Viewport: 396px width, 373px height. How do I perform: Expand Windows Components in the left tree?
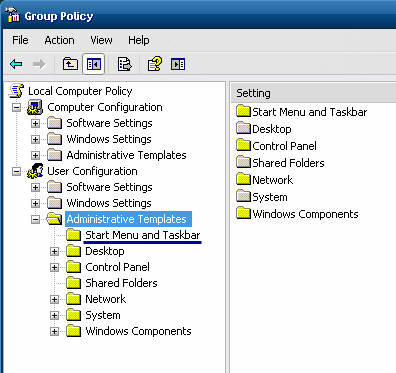[x=54, y=331]
